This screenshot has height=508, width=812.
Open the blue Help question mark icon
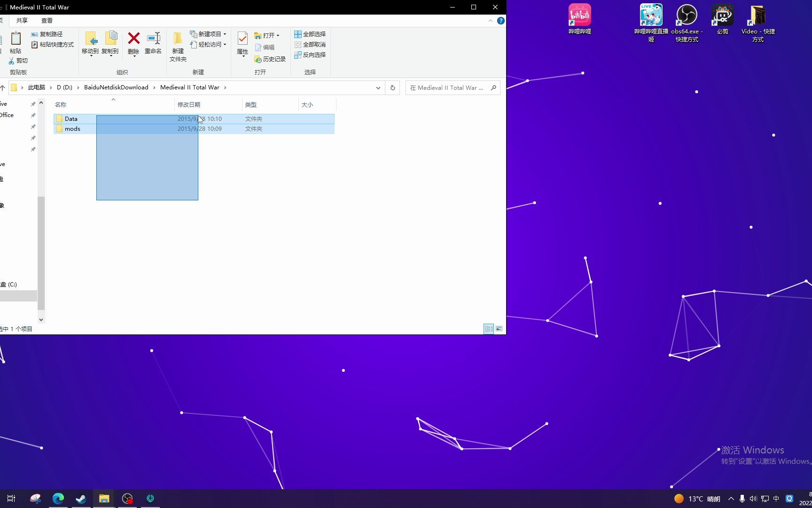pyautogui.click(x=501, y=21)
